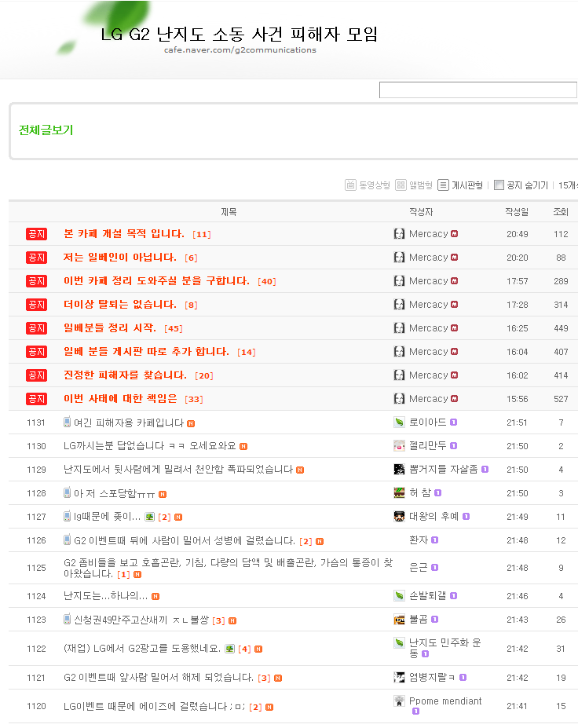Click 손발퇴갤 leaf avatar icon
Viewport: 578px width, 728px height.
(399, 596)
